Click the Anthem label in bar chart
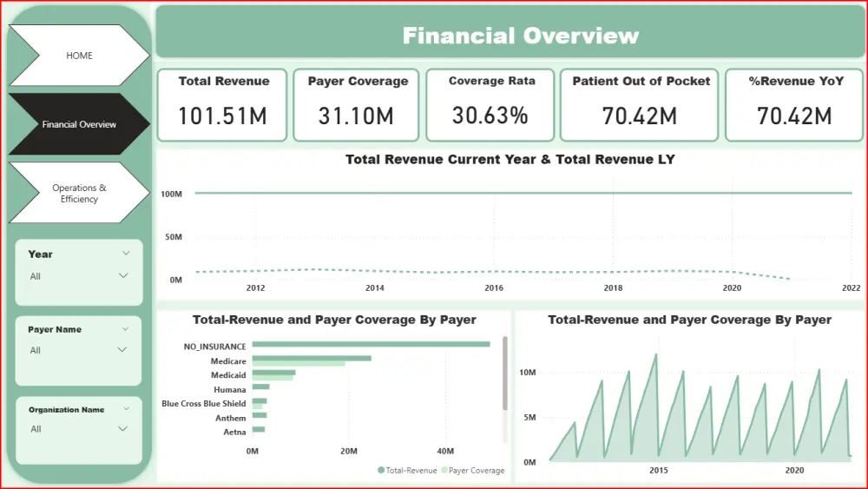This screenshot has width=868, height=489. coord(230,418)
